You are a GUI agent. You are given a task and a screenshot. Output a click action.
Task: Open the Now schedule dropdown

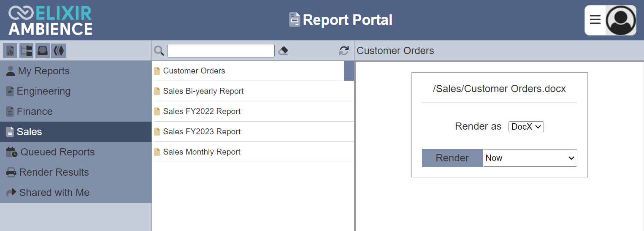click(530, 158)
